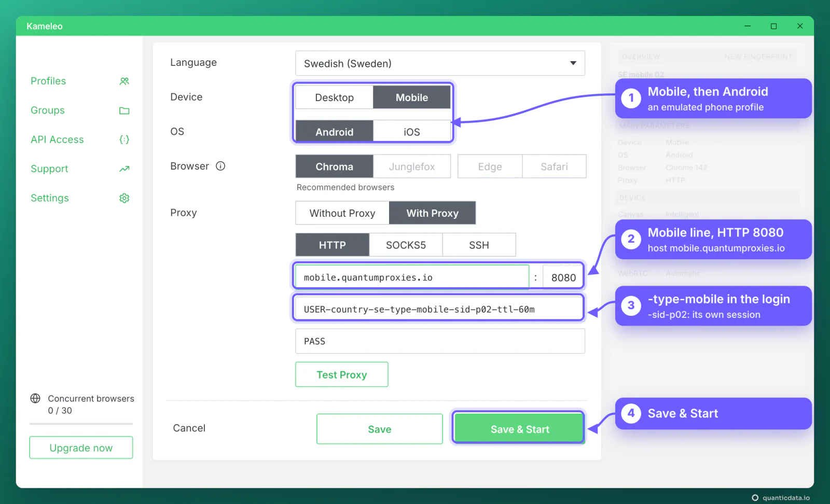The width and height of the screenshot is (830, 504).
Task: Click the Profiles people icon in sidebar
Action: point(125,81)
